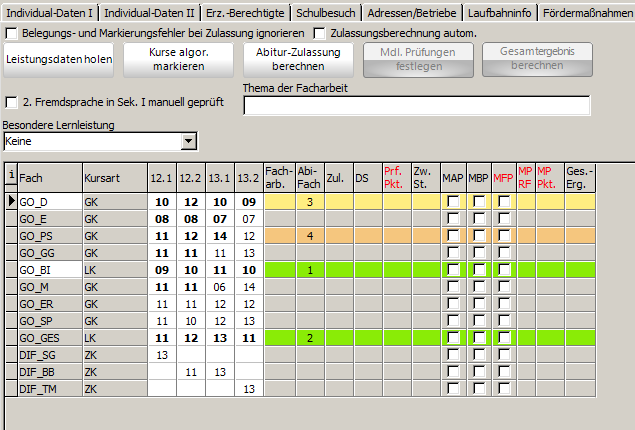The height and width of the screenshot is (430, 635).
Task: Click Mdl. Prüfungen festlegen button
Action: coord(418,60)
